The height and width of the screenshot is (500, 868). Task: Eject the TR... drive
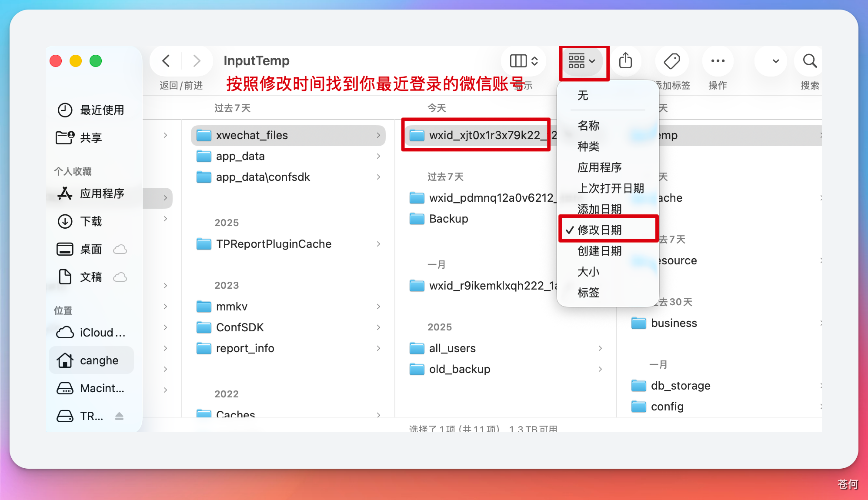[x=119, y=416]
